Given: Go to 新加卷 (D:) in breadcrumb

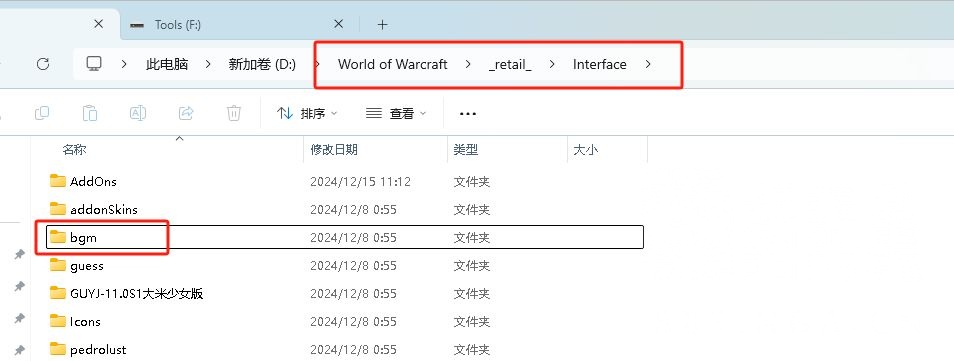Looking at the screenshot, I should coord(262,64).
